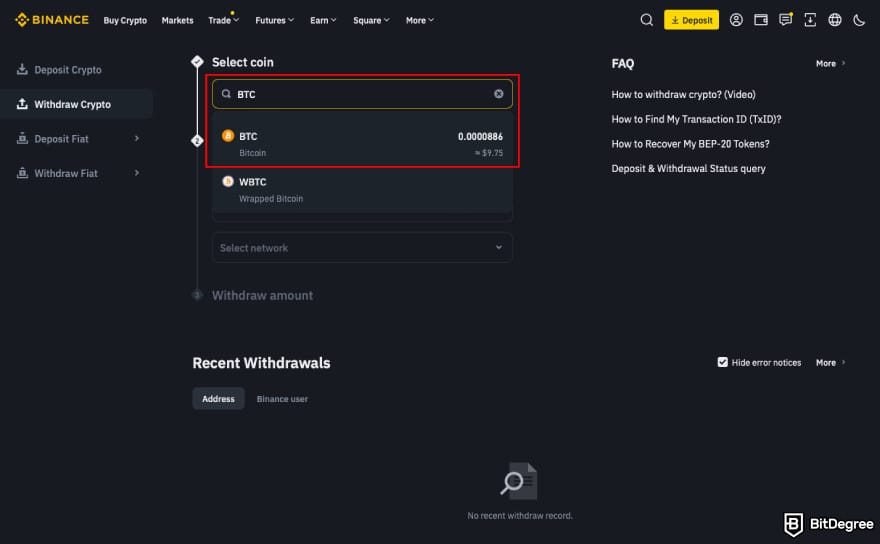Click the Withdraw Fiat sidebar icon
The width and height of the screenshot is (880, 544).
(x=22, y=173)
